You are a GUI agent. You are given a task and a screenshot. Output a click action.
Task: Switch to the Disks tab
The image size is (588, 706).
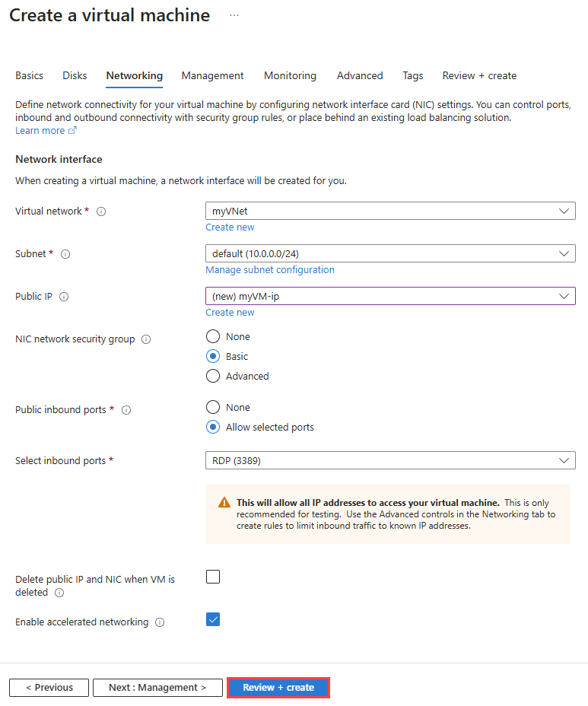point(75,75)
